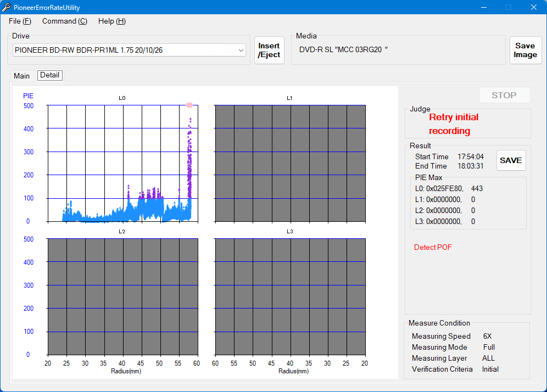Click the Media text DVD-R SL MCC 03RG20
The image size is (547, 392).
point(344,49)
